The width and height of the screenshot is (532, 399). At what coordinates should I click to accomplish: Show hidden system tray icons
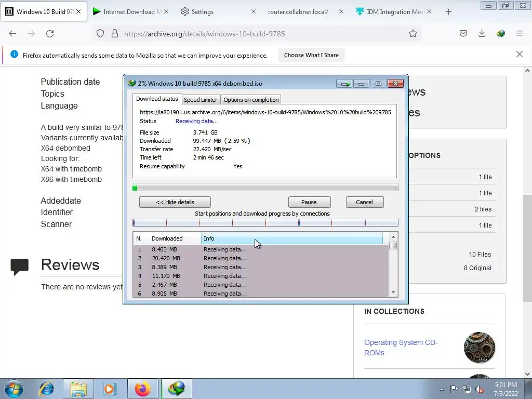pos(442,389)
